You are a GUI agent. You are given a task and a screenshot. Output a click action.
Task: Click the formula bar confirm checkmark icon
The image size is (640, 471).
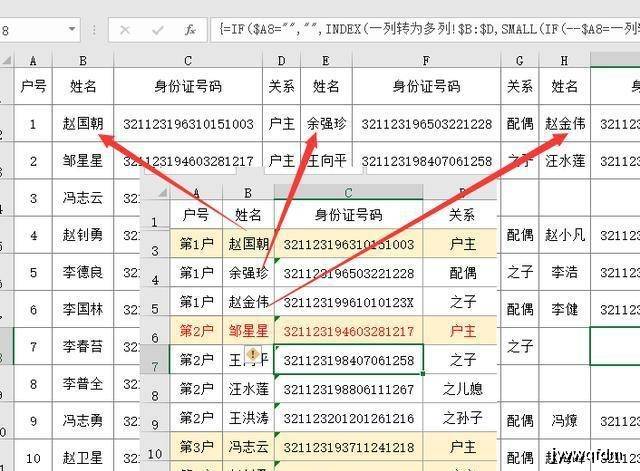tap(157, 30)
